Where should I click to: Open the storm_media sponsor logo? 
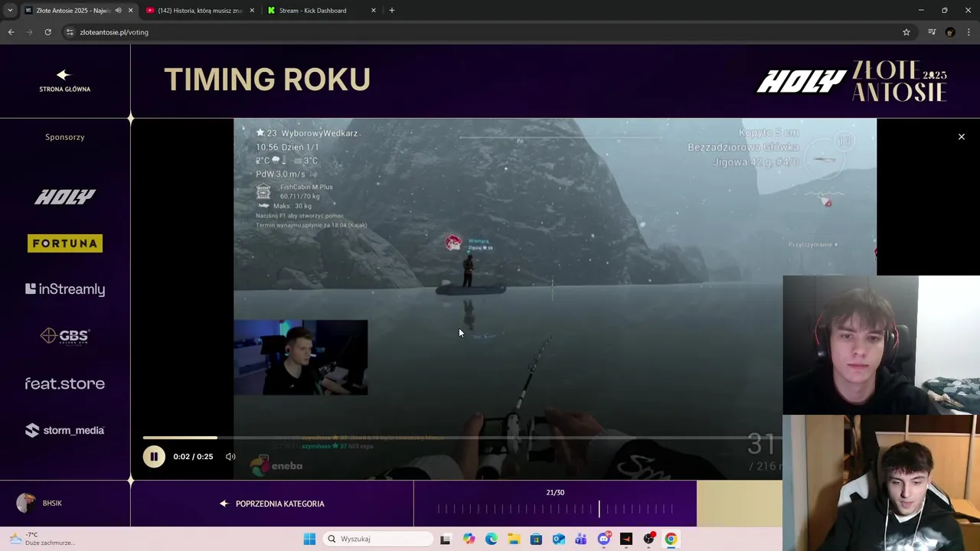click(x=65, y=430)
